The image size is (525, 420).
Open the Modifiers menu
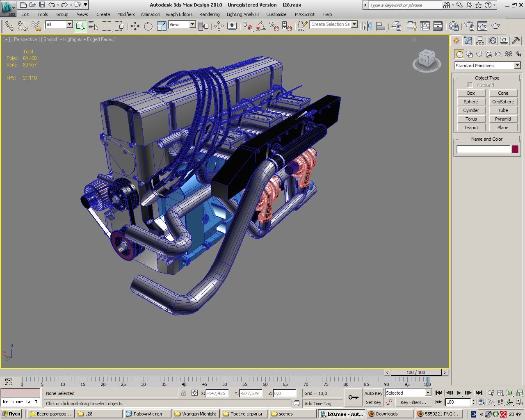(x=126, y=14)
